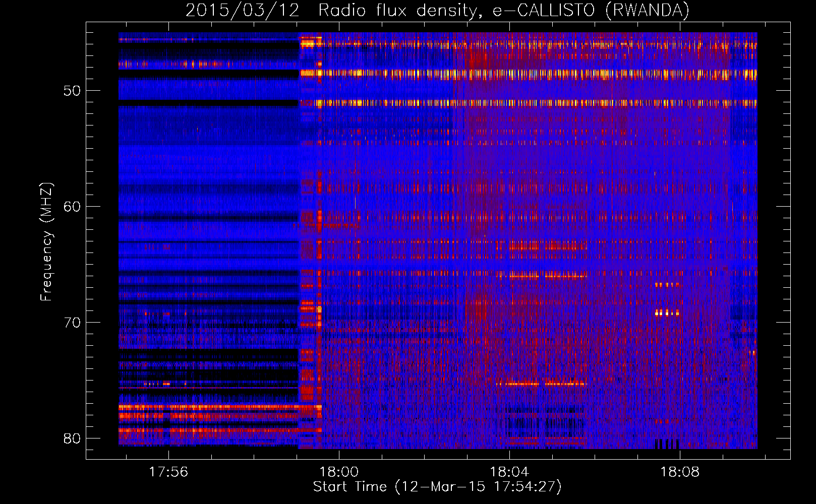Image resolution: width=816 pixels, height=504 pixels.
Task: Select the "Frequency (MHZ)" y-axis label
Action: tap(46, 242)
